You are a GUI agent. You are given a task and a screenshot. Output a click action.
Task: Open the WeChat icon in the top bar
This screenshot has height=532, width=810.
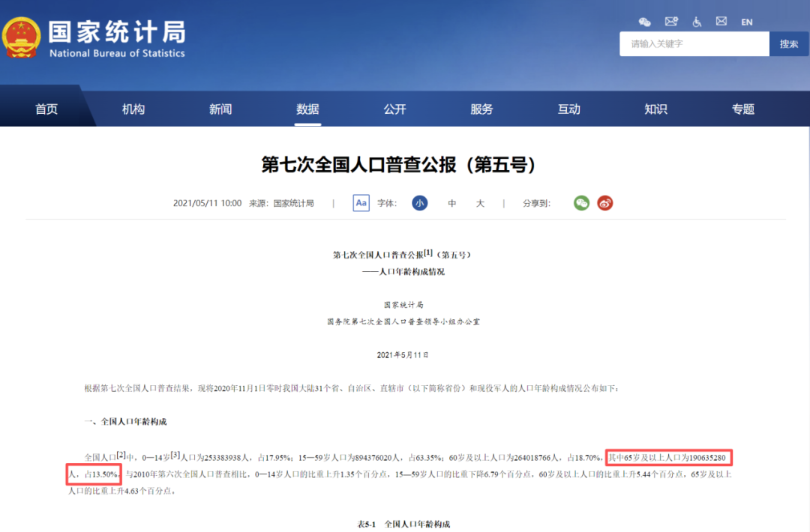point(644,22)
